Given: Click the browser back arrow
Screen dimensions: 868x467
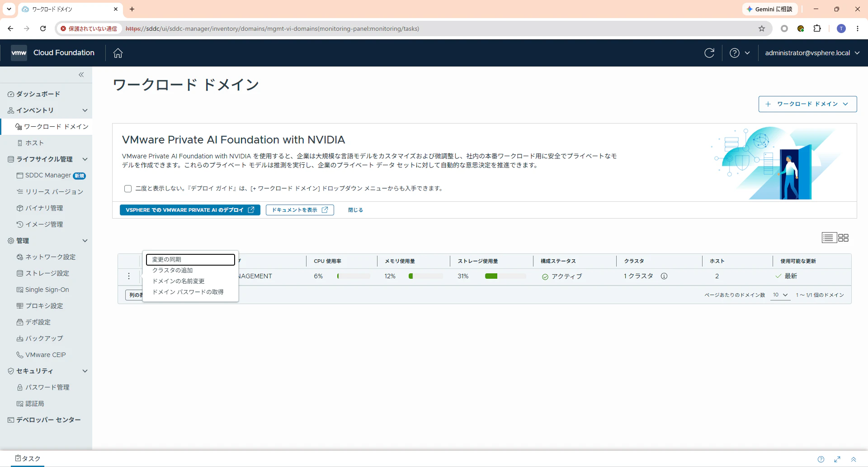Looking at the screenshot, I should [10, 29].
